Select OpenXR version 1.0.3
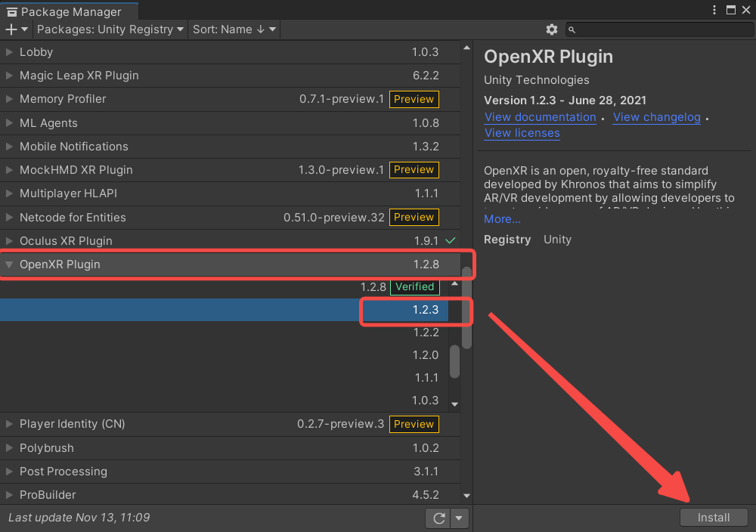This screenshot has width=756, height=532. 225,401
